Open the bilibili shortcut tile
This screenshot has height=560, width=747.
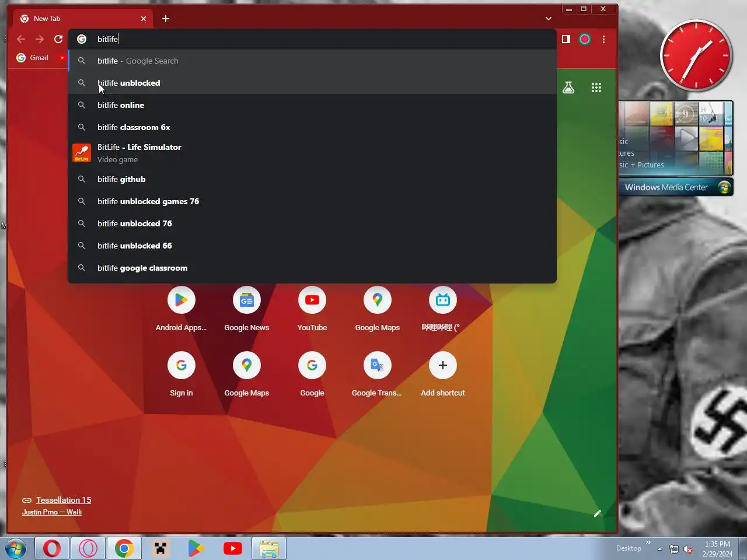click(443, 309)
